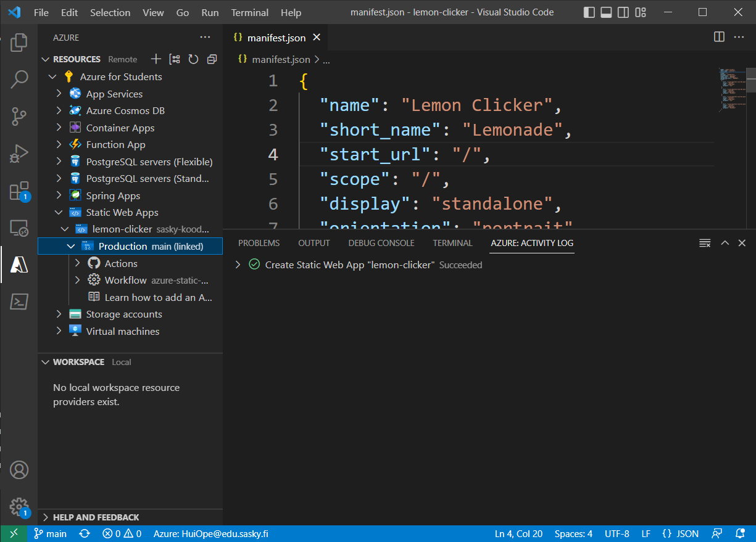Expand the HELP AND FEEDBACK section

130,517
